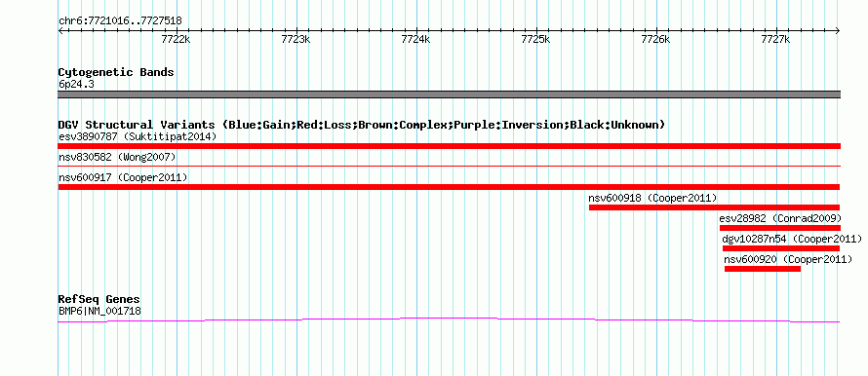
Task: Select the nsv600920 red variant bar
Action: pyautogui.click(x=763, y=269)
